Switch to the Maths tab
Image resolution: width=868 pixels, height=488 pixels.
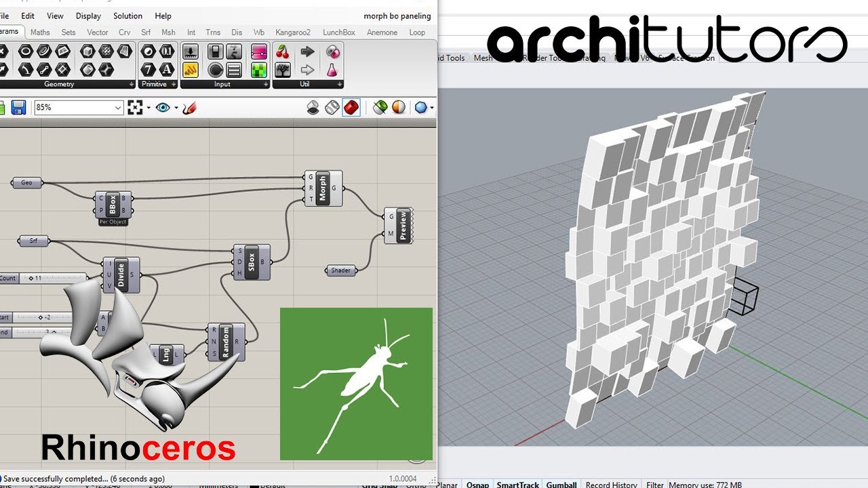[x=40, y=32]
